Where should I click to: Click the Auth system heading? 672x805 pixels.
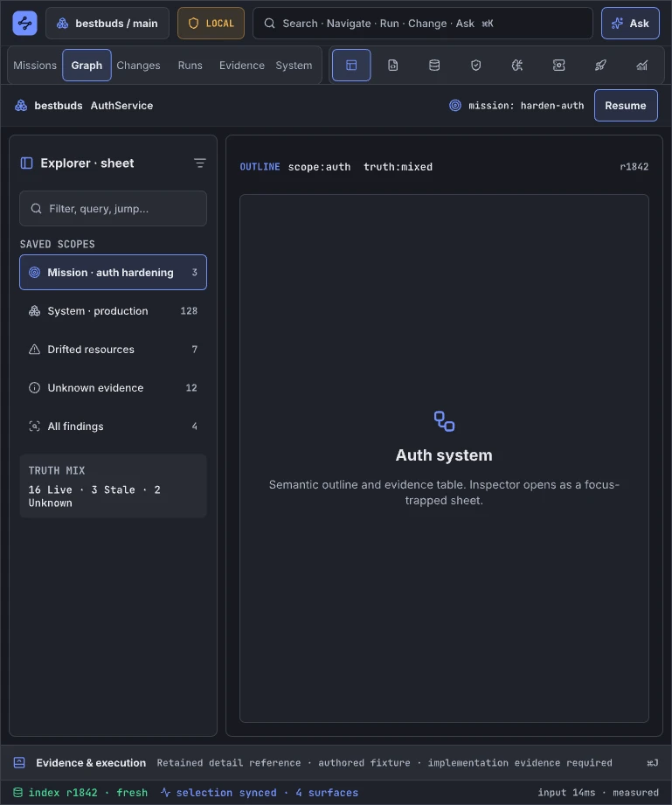click(x=444, y=455)
